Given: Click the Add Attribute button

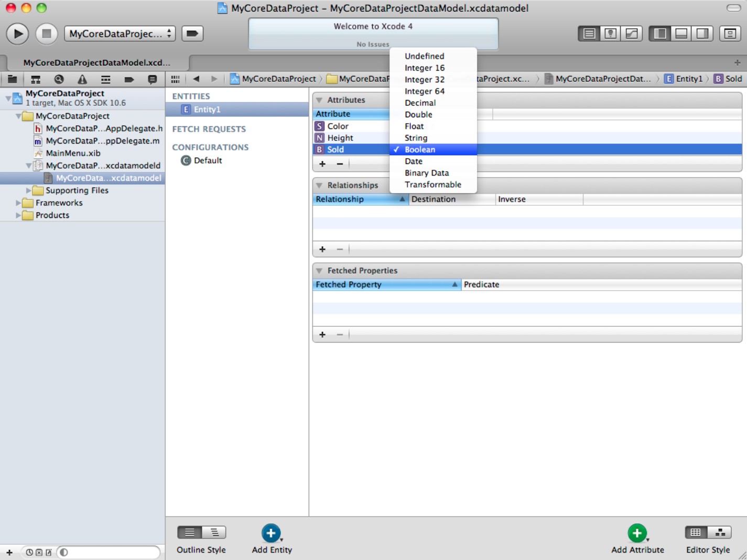Looking at the screenshot, I should [637, 539].
